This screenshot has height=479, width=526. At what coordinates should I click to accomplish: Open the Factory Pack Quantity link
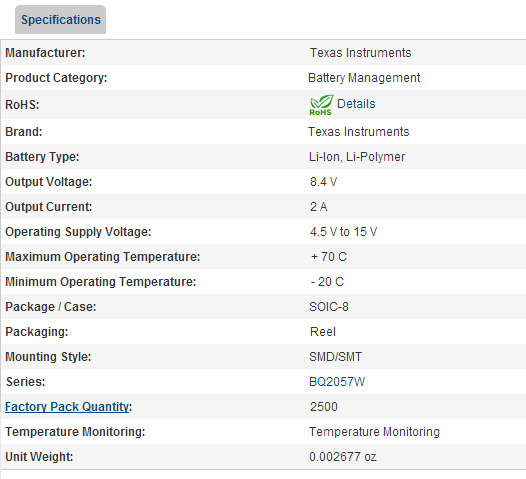(67, 407)
